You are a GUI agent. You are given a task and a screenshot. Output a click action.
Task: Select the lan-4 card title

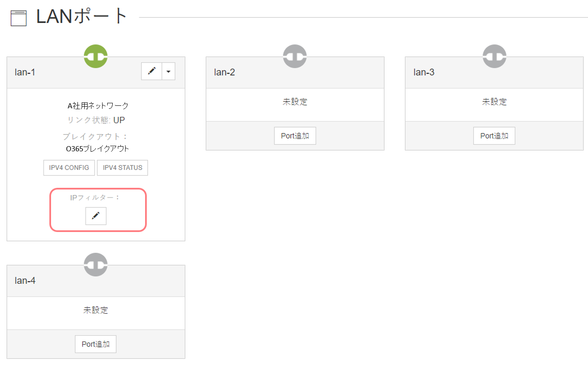click(25, 280)
